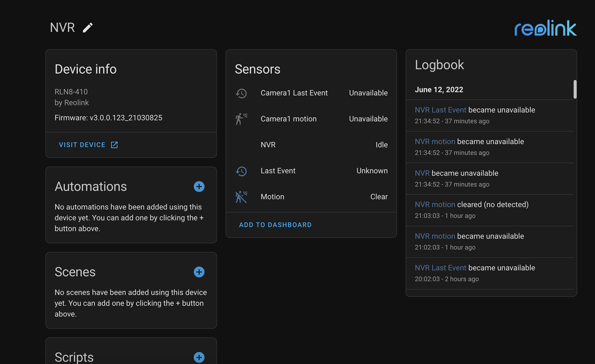Add a new scene with the plus icon
Viewport: 595px width, 364px height.
click(x=199, y=272)
